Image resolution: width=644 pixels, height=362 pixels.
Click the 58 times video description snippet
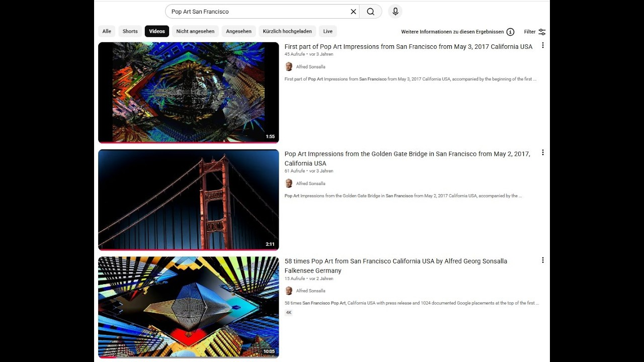pos(412,303)
